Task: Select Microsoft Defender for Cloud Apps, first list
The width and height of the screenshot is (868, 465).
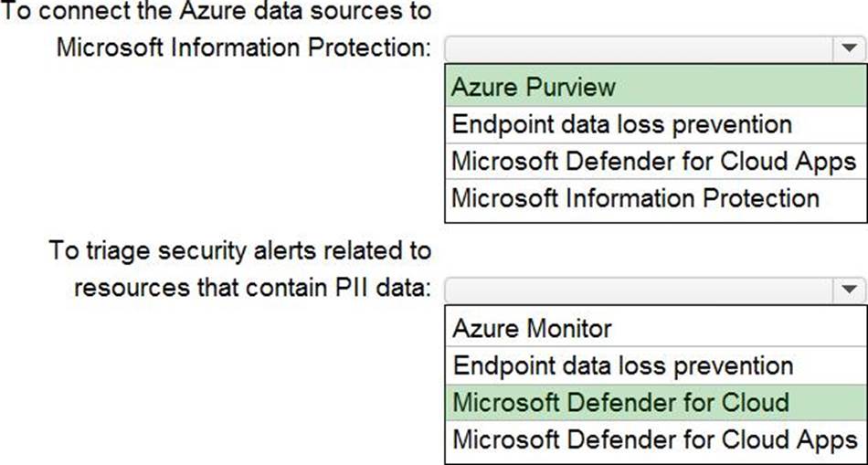Action: [x=653, y=161]
